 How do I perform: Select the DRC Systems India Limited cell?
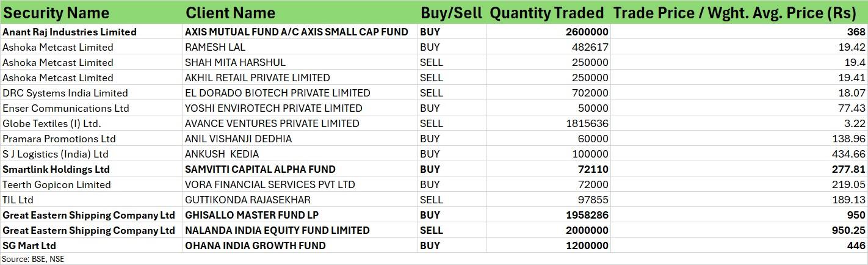click(x=65, y=93)
